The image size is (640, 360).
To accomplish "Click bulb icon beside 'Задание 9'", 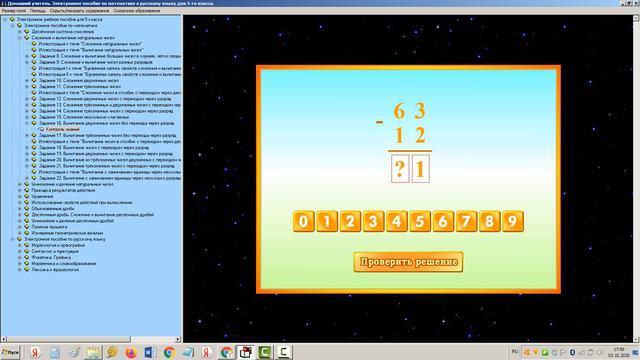I will coord(34,62).
